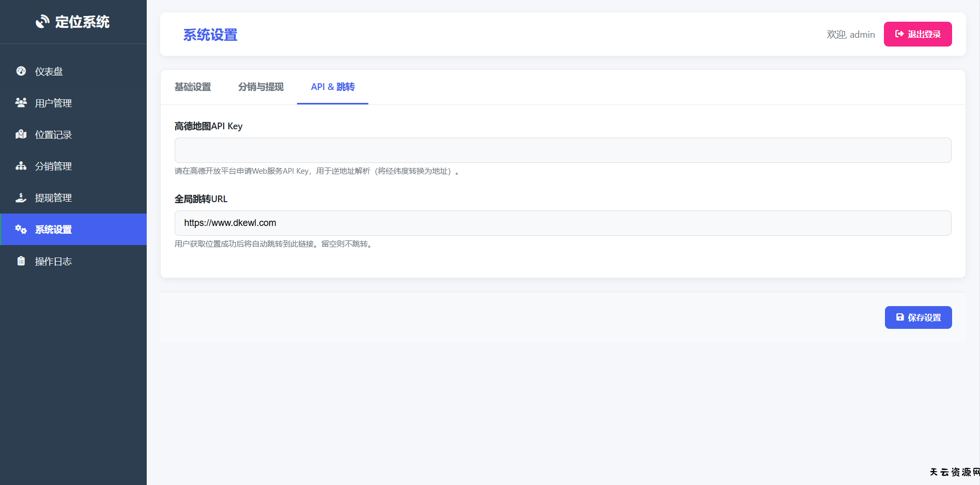Open 用户管理 from the sidebar

click(x=53, y=103)
